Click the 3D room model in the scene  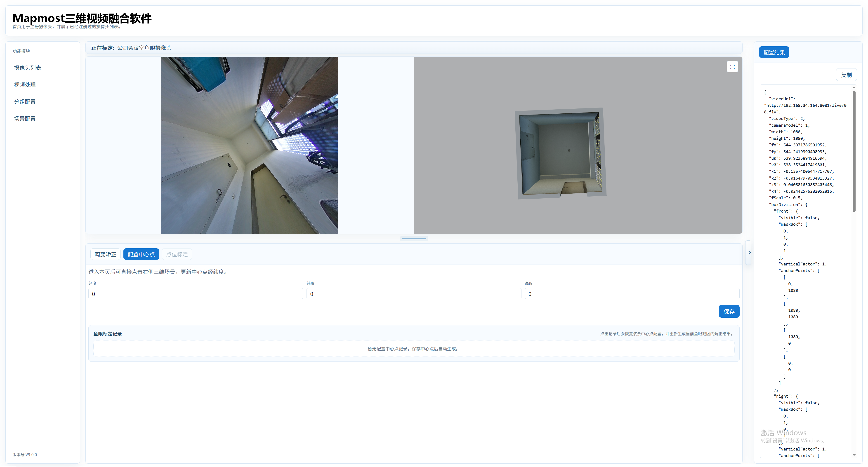tap(561, 153)
